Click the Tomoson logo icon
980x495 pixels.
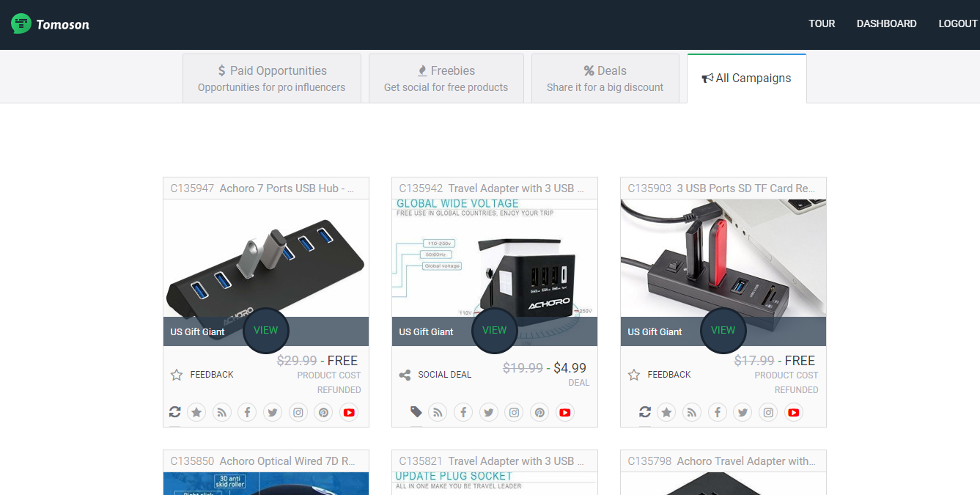coord(21,23)
